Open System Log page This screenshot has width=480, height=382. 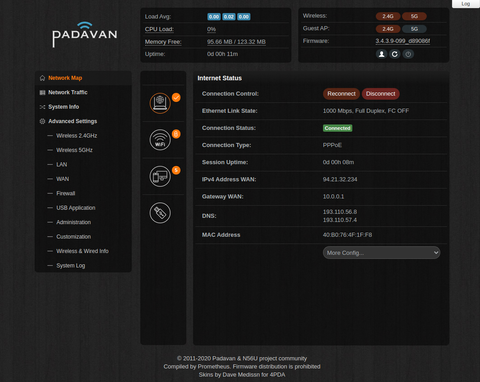tap(71, 266)
